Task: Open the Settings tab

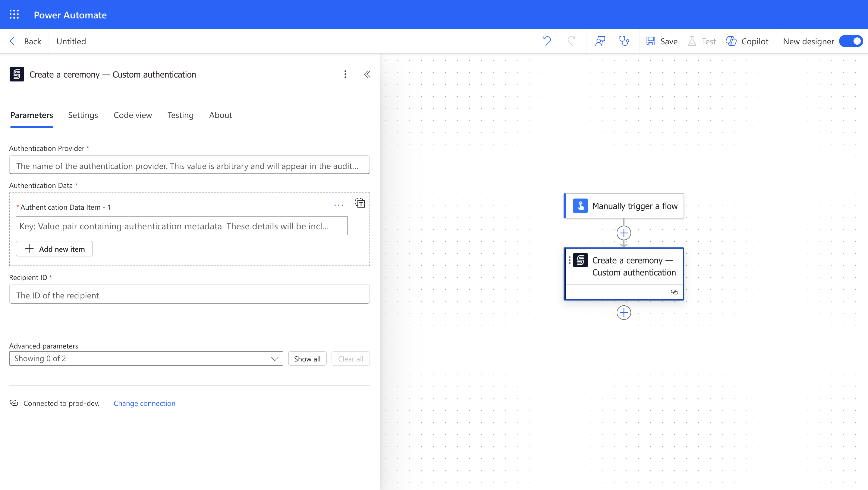Action: pos(83,115)
